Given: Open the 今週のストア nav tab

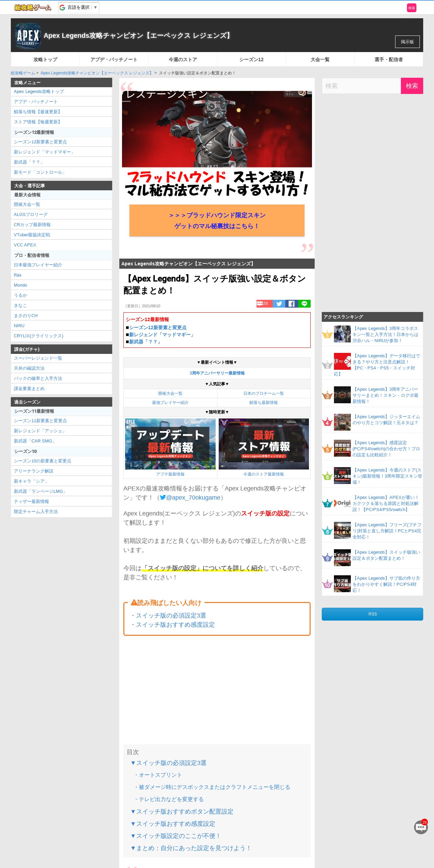Looking at the screenshot, I should (x=183, y=59).
